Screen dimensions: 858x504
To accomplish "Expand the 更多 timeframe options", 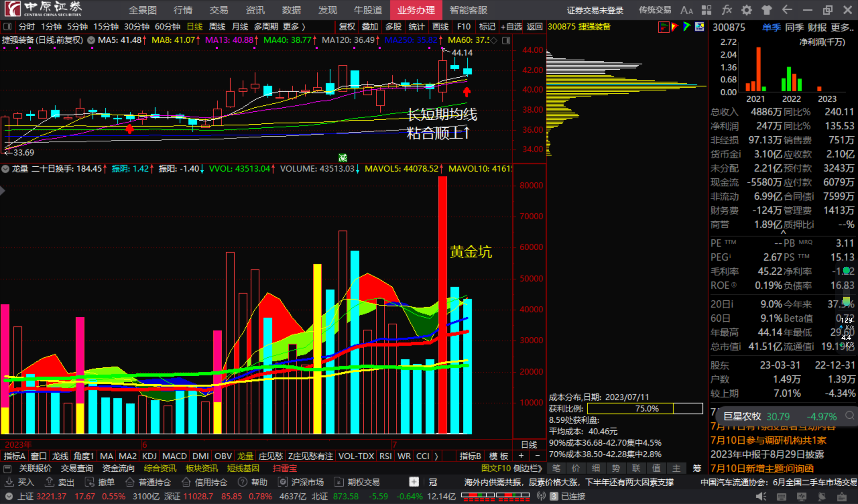I will (294, 27).
